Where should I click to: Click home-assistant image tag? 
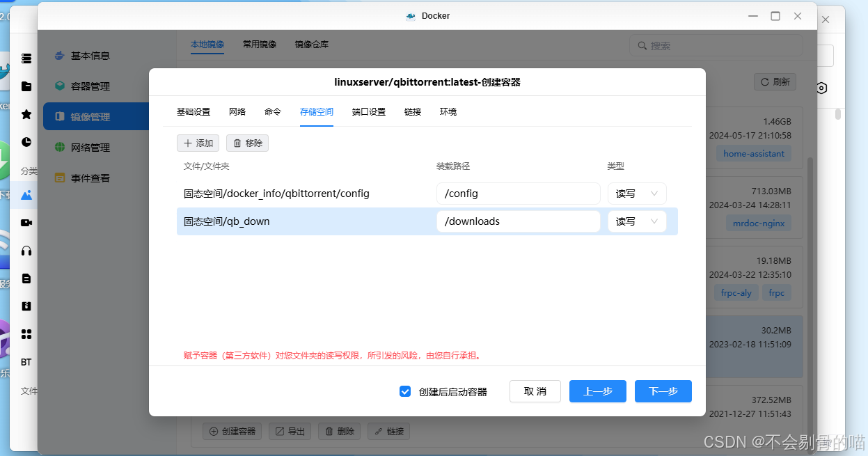754,154
